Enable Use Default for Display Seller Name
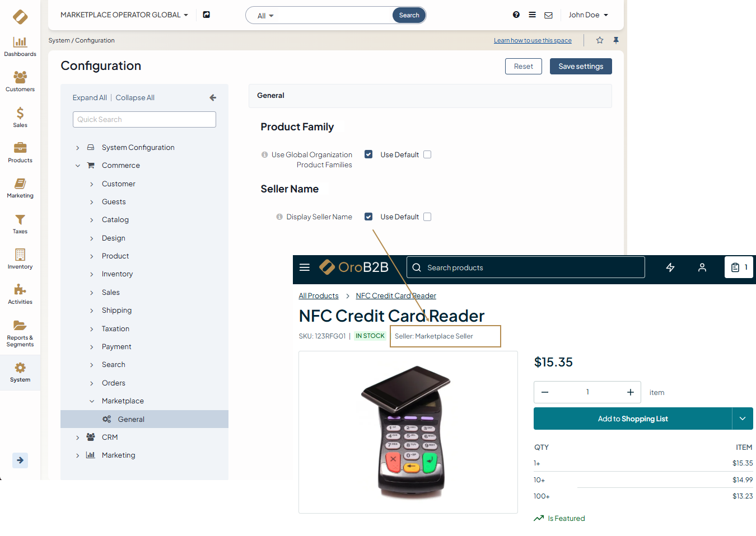The width and height of the screenshot is (756, 536). pyautogui.click(x=427, y=217)
